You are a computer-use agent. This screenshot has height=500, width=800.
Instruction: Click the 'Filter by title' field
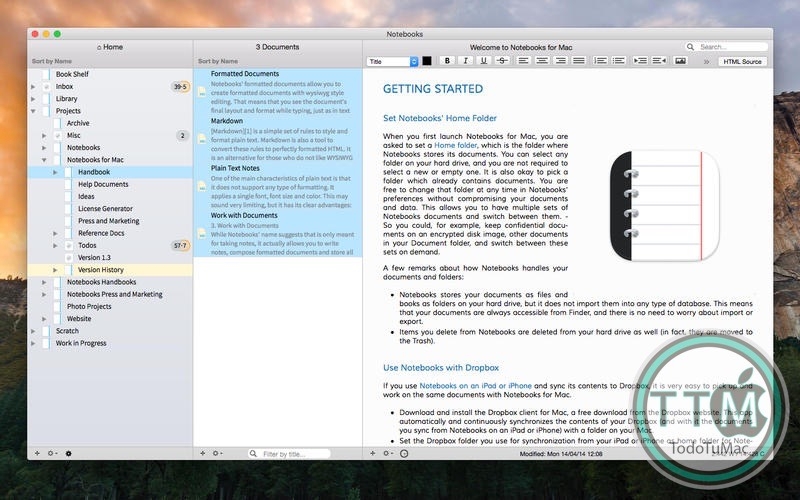tap(295, 454)
